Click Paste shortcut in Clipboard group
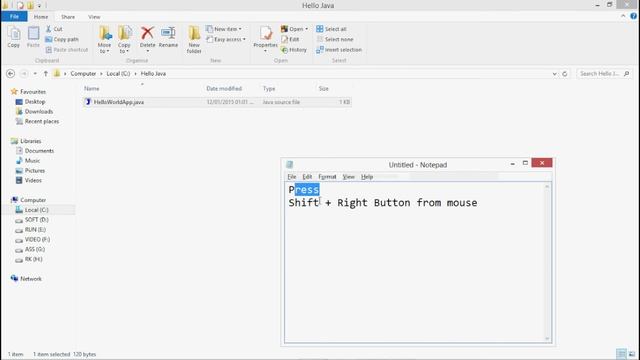This screenshot has width=640, height=360. tap(67, 49)
